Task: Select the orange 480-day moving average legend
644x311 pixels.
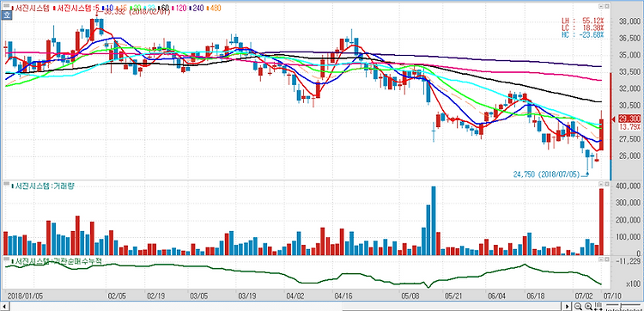Action: pyautogui.click(x=214, y=8)
